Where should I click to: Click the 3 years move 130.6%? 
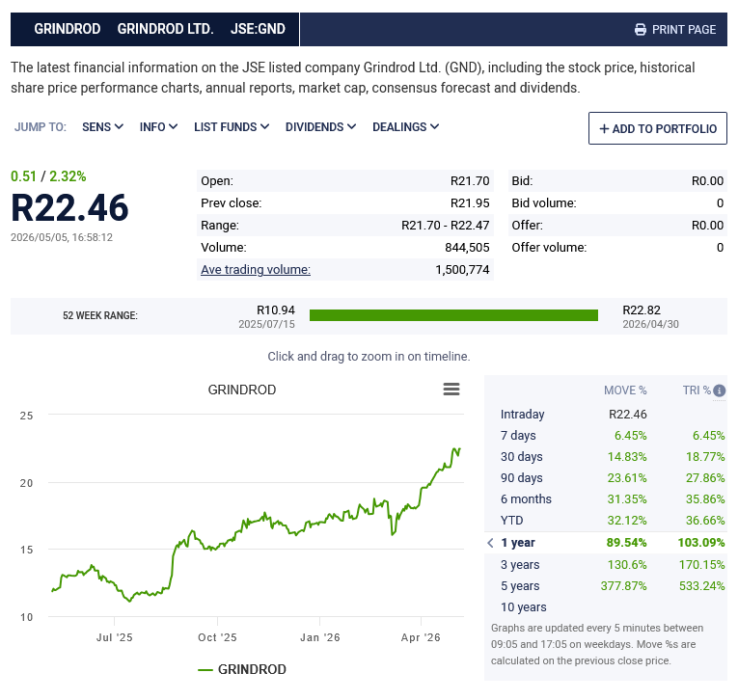627,564
